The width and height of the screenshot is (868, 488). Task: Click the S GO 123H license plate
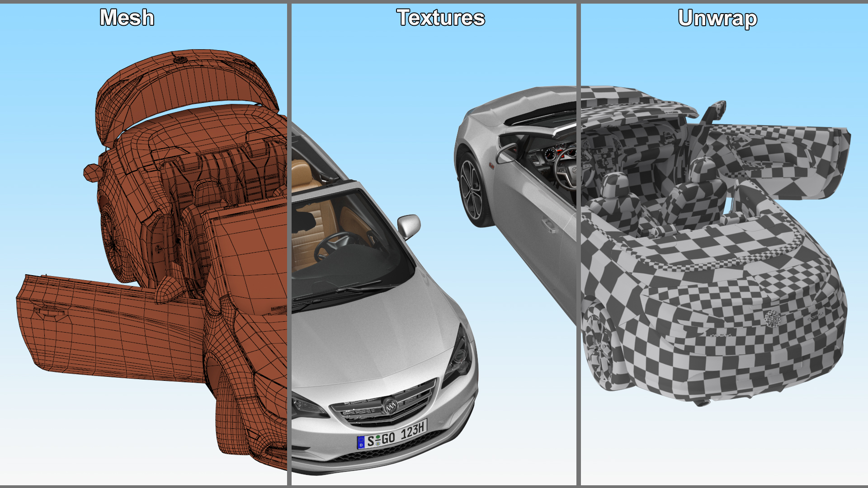[x=392, y=435]
